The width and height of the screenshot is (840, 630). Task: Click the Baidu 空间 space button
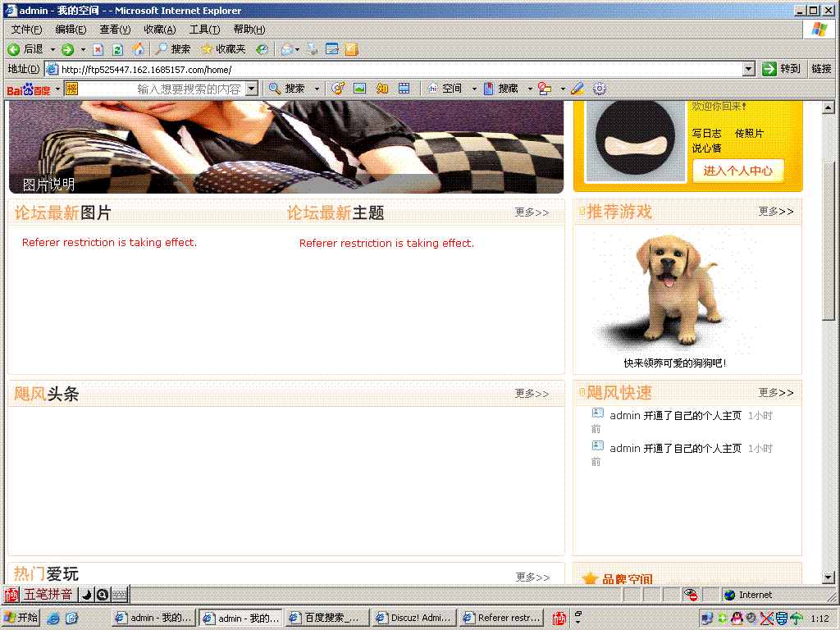[x=445, y=89]
